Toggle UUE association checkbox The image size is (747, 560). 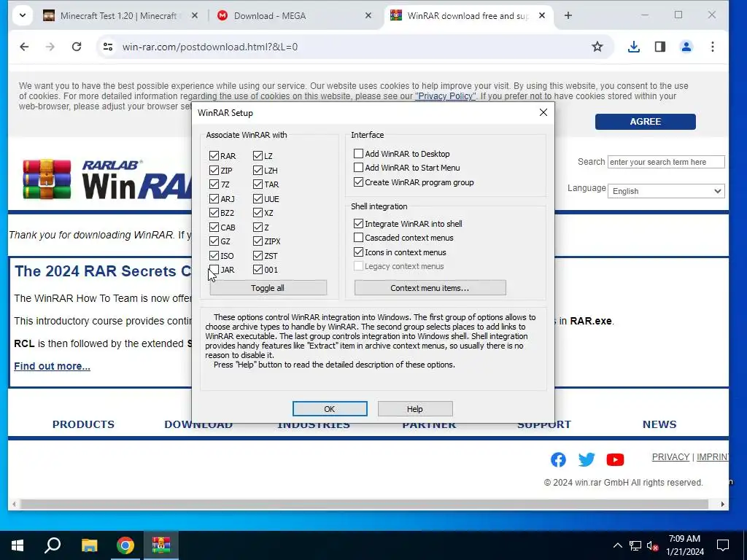tap(258, 198)
